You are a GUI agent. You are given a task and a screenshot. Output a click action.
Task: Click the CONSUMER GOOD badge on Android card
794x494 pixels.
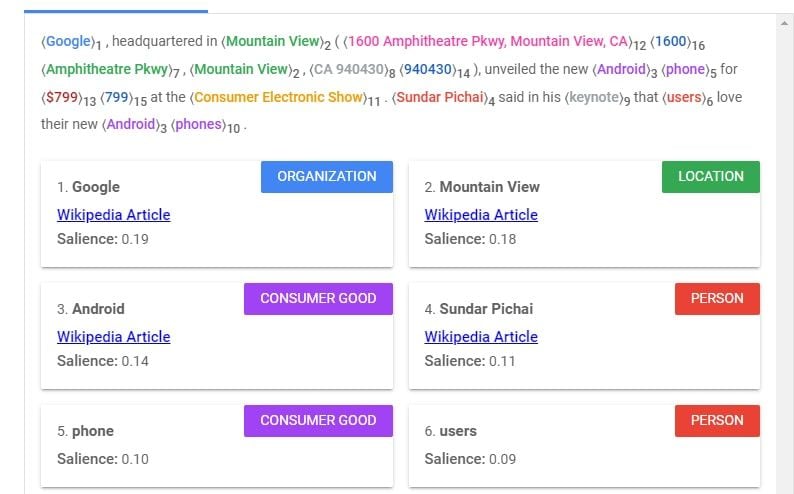point(318,299)
